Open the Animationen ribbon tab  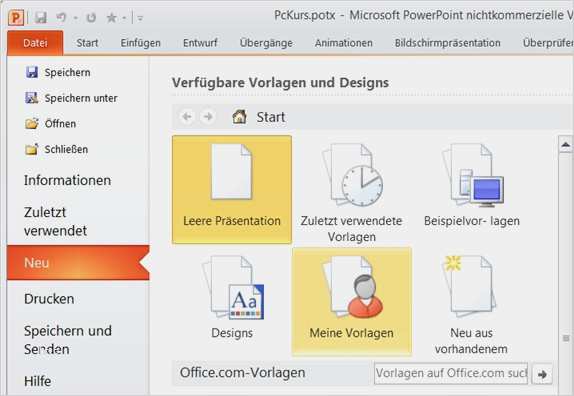[344, 43]
